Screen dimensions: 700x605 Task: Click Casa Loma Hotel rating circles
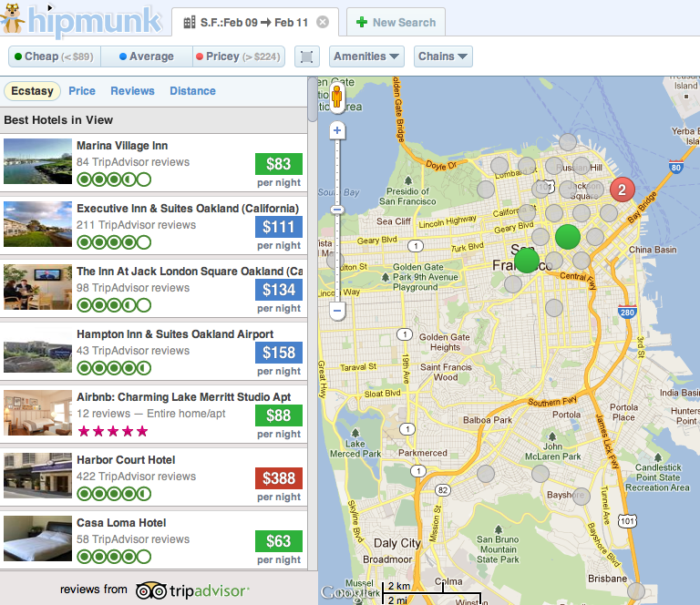click(114, 558)
